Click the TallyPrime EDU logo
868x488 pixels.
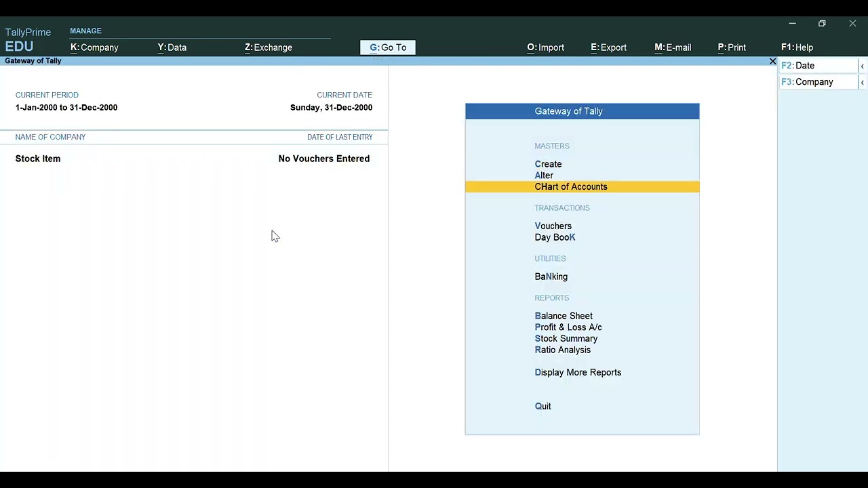[28, 40]
